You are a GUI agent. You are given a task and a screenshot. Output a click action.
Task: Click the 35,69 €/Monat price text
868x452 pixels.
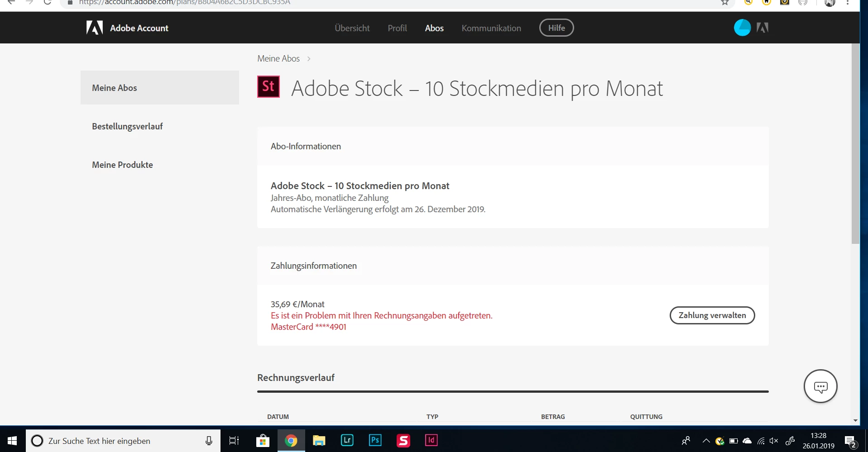[297, 304]
